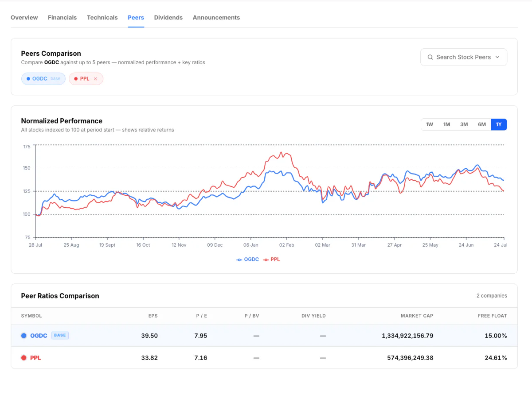Toggle the OGDC series in chart legend

[248, 260]
